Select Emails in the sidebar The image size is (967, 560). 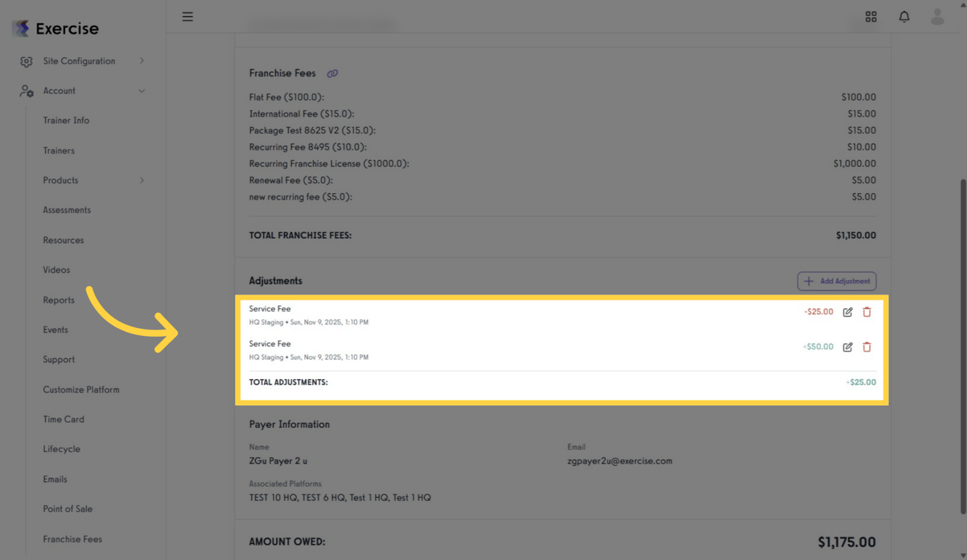coord(55,479)
